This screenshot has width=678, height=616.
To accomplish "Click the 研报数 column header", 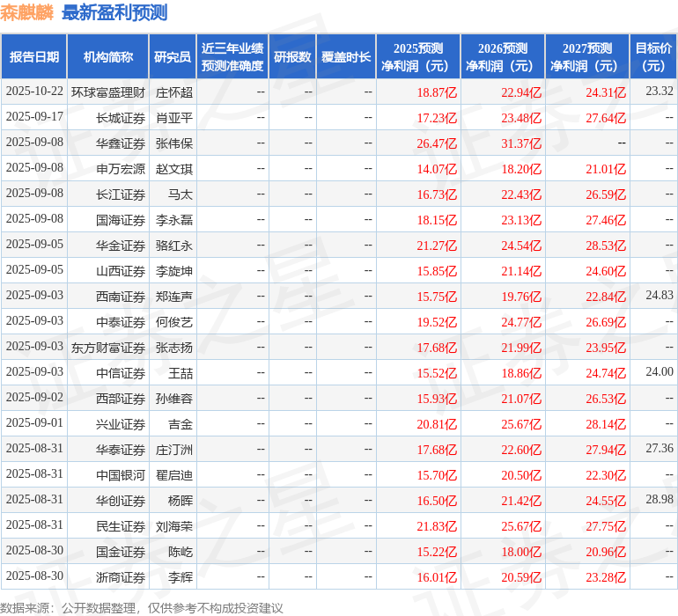I will pyautogui.click(x=292, y=57).
